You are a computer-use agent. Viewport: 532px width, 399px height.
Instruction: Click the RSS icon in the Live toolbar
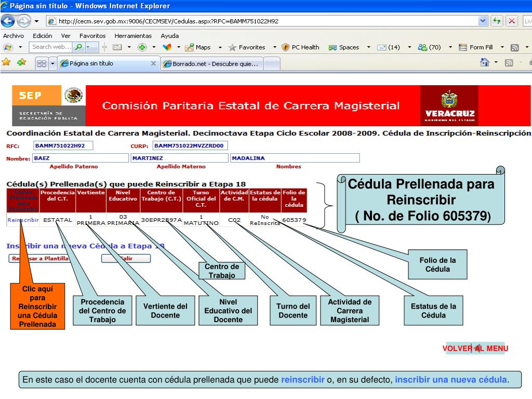[515, 47]
